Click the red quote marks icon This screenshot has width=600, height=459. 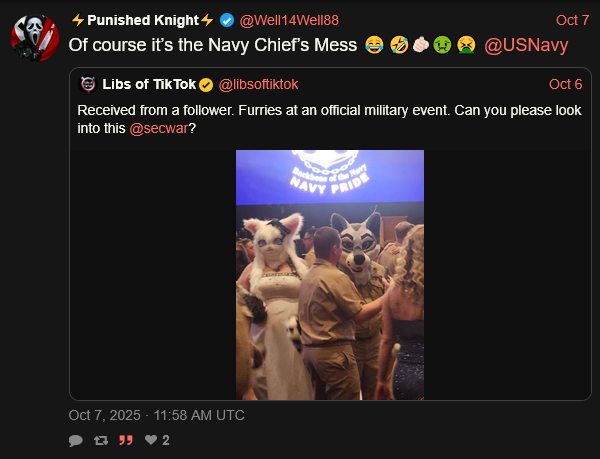pyautogui.click(x=126, y=440)
